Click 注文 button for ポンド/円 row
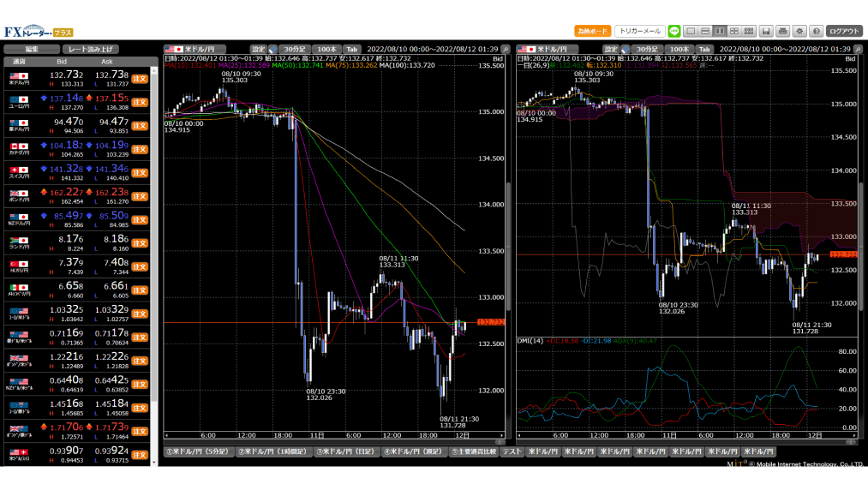The width and height of the screenshot is (868, 490). coord(140,196)
